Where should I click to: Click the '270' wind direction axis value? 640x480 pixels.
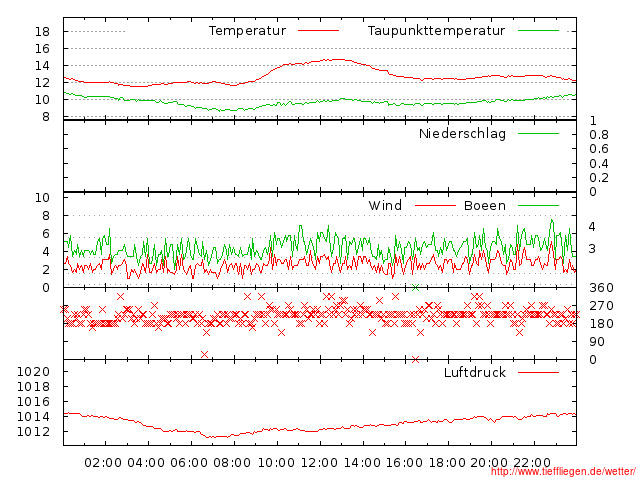tap(601, 306)
